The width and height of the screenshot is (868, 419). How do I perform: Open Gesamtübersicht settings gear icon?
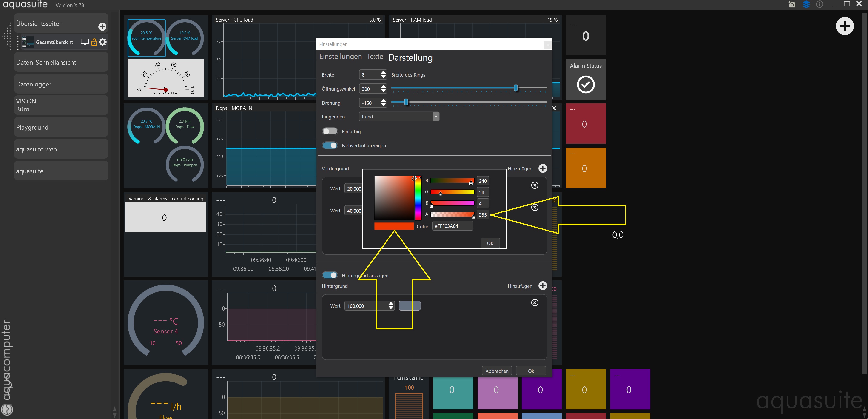[103, 42]
